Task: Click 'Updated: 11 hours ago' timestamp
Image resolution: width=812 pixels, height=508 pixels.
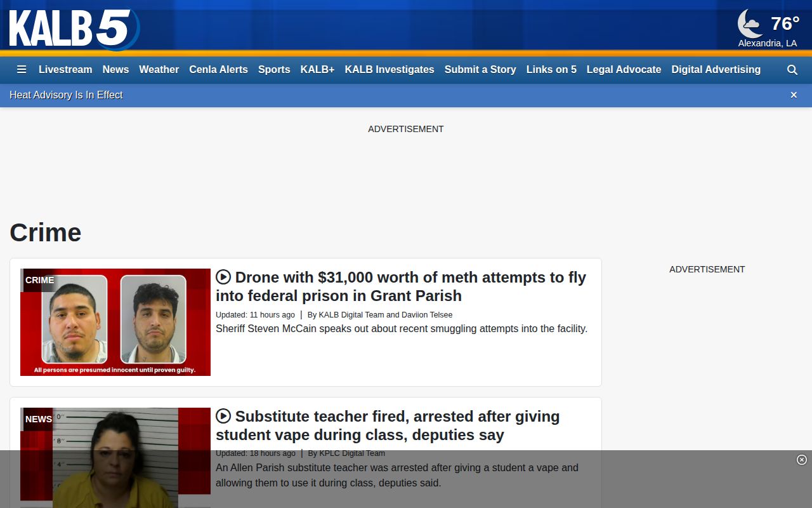Action: 255,315
